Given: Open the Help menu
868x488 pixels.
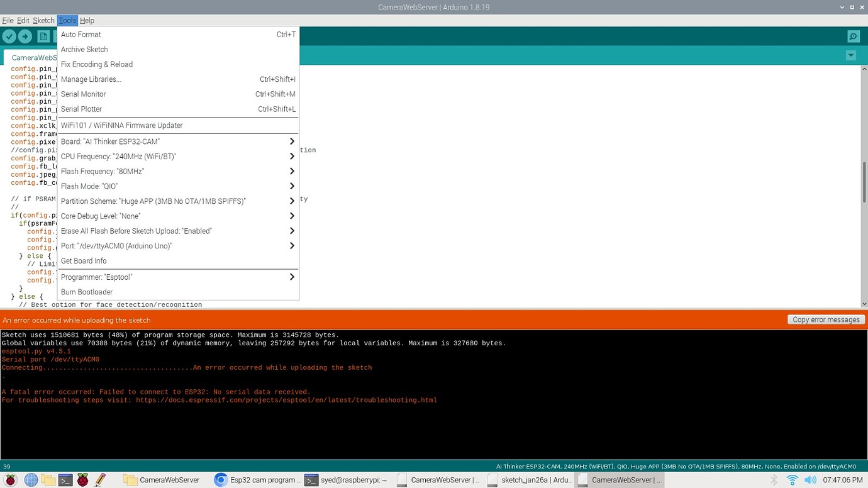Looking at the screenshot, I should tap(87, 20).
